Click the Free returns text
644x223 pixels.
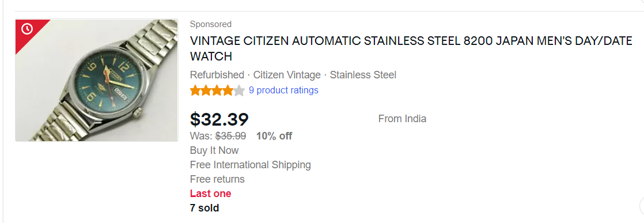coord(217,179)
